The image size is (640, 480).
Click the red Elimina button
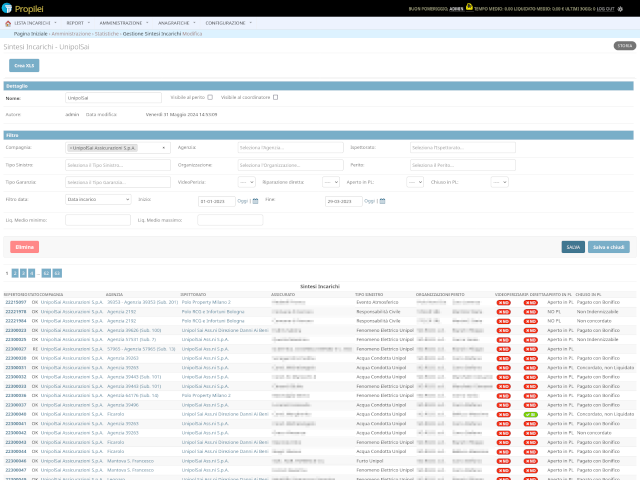24,247
